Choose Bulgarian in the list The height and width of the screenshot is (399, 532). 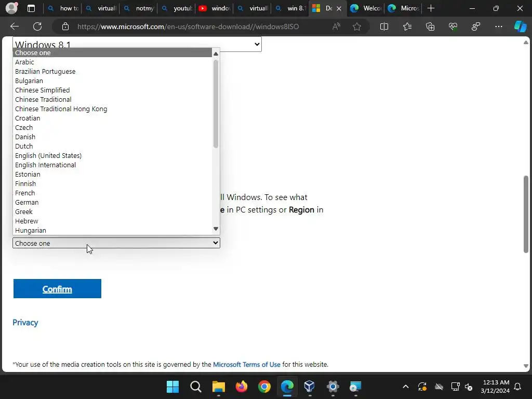click(x=112, y=81)
